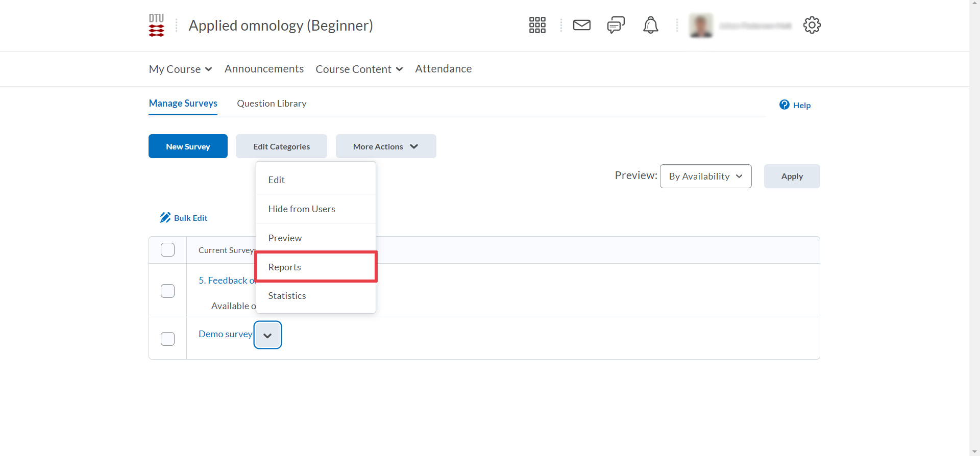Open the course selector grid icon

(x=537, y=25)
